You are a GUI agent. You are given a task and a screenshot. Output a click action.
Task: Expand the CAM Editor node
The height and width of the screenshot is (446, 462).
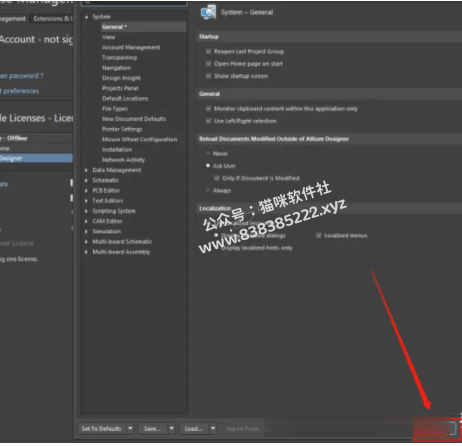86,221
